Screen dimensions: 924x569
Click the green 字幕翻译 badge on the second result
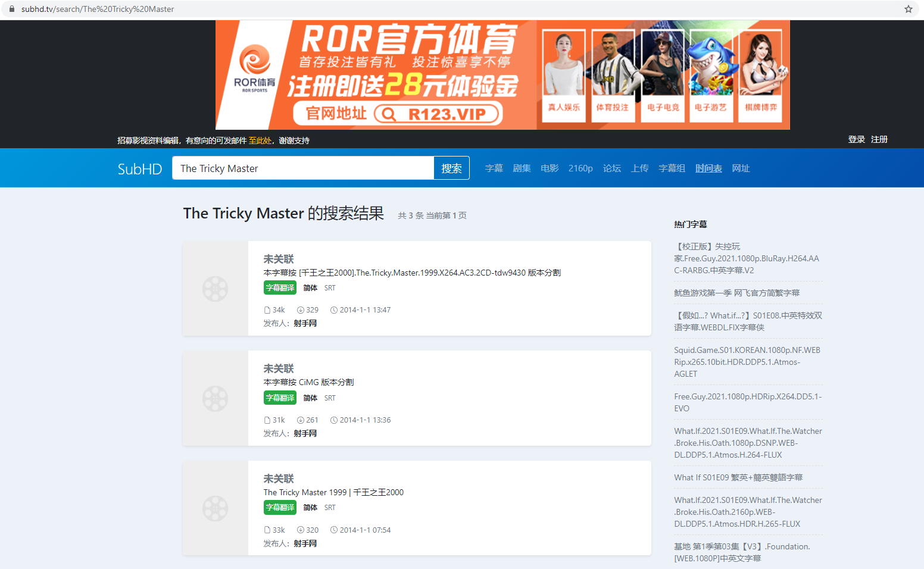point(280,398)
